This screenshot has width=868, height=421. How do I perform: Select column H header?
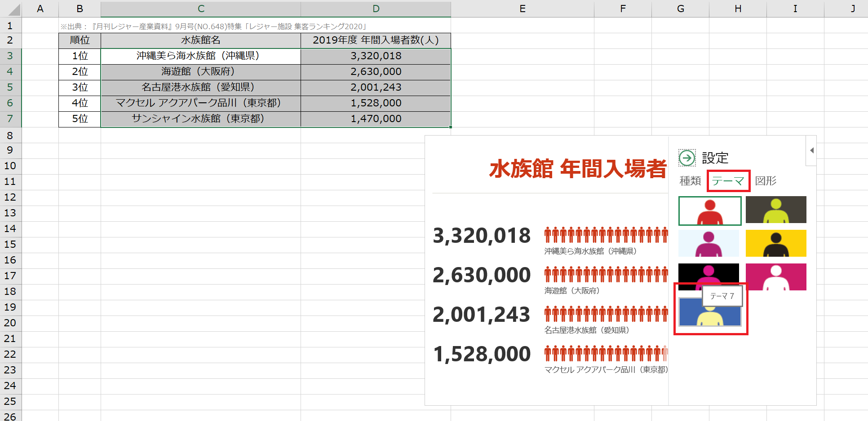pyautogui.click(x=738, y=9)
